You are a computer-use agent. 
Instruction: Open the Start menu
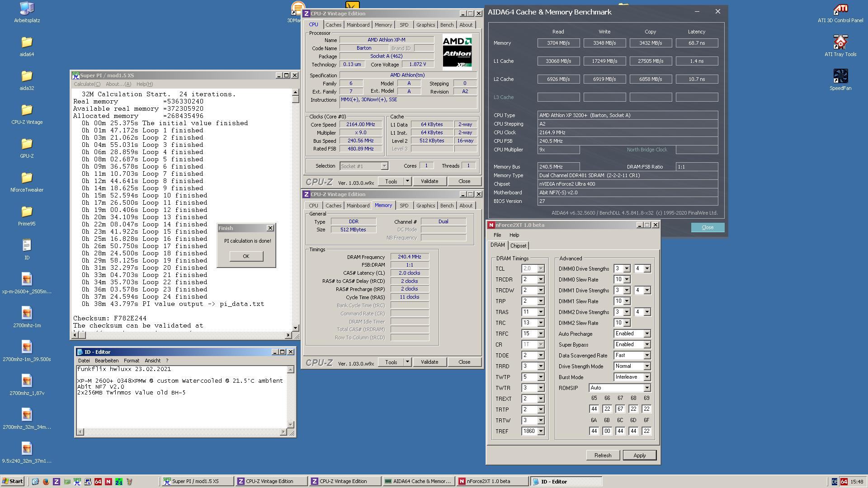13,481
